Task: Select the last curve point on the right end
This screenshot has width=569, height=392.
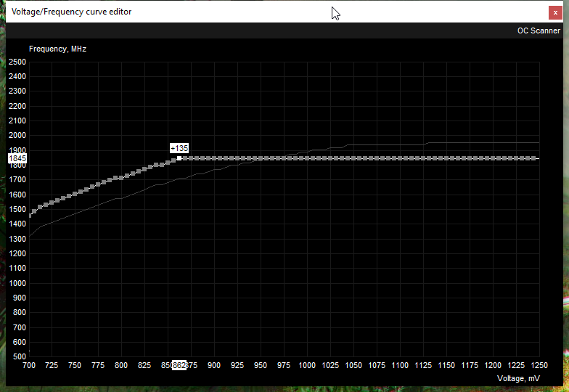Action: pos(533,158)
